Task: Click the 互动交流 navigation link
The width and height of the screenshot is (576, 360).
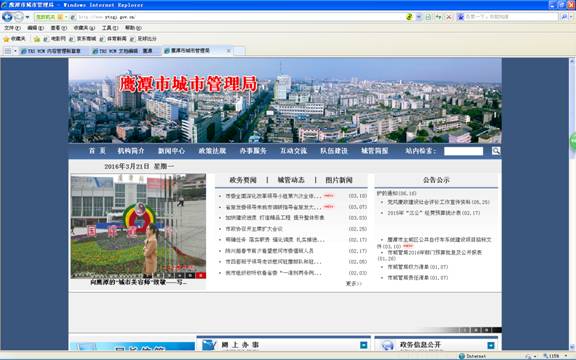Action: coord(294,151)
